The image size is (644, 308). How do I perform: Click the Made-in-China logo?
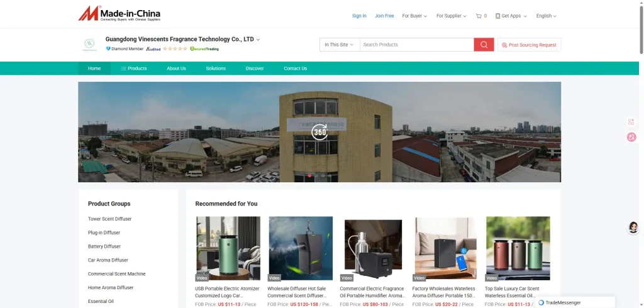[119, 14]
